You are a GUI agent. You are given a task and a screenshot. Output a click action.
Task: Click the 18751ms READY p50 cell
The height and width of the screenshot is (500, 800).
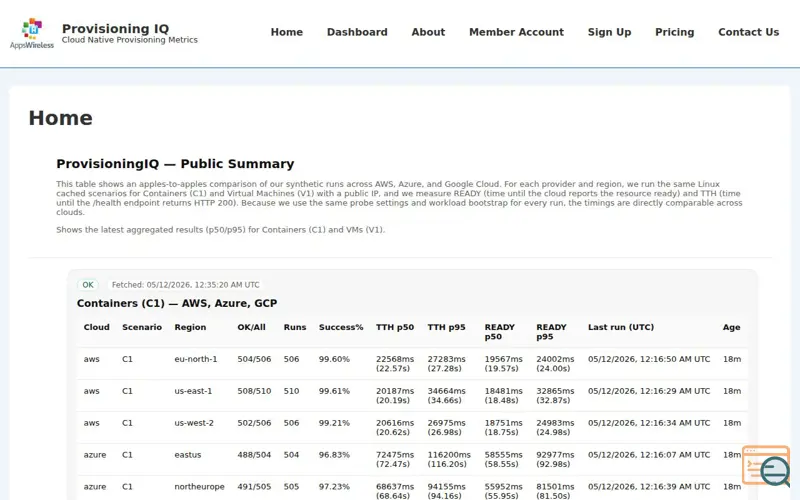504,428
